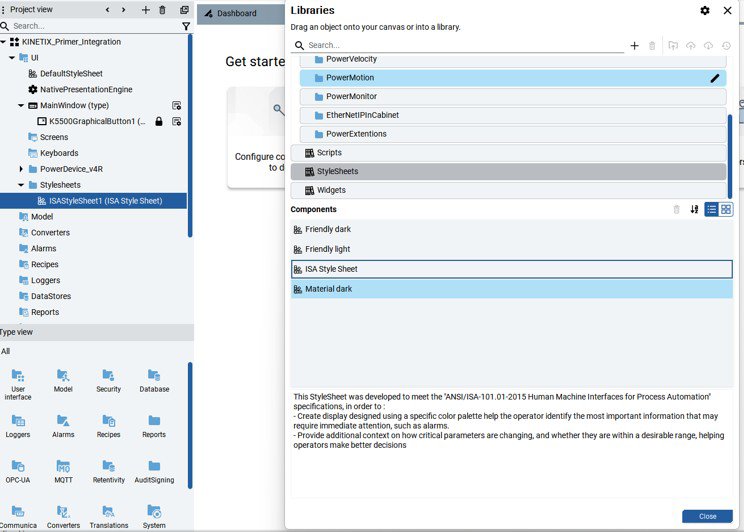Screen dimensions: 744x532
Task: Select the PowerMonitor library folder
Action: [513, 96]
